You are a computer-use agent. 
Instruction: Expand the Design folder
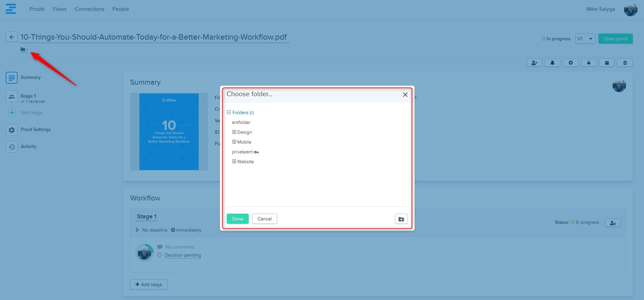[x=234, y=132]
